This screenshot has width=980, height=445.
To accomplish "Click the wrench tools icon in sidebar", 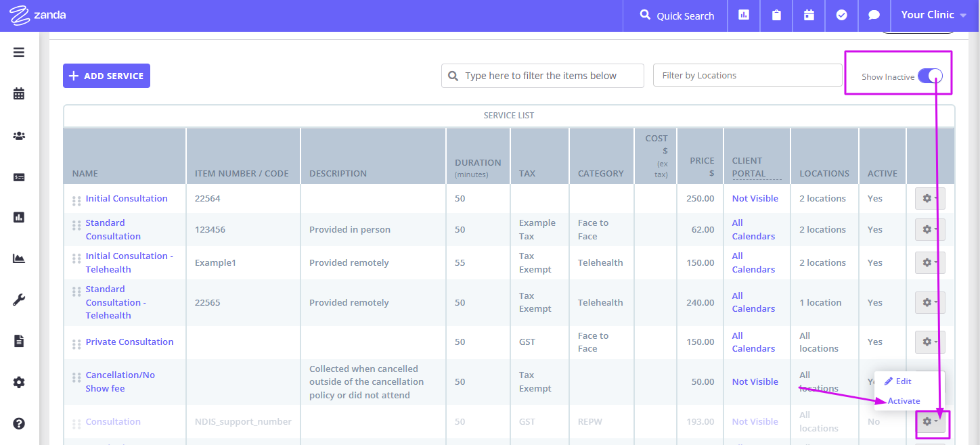I will pos(19,300).
